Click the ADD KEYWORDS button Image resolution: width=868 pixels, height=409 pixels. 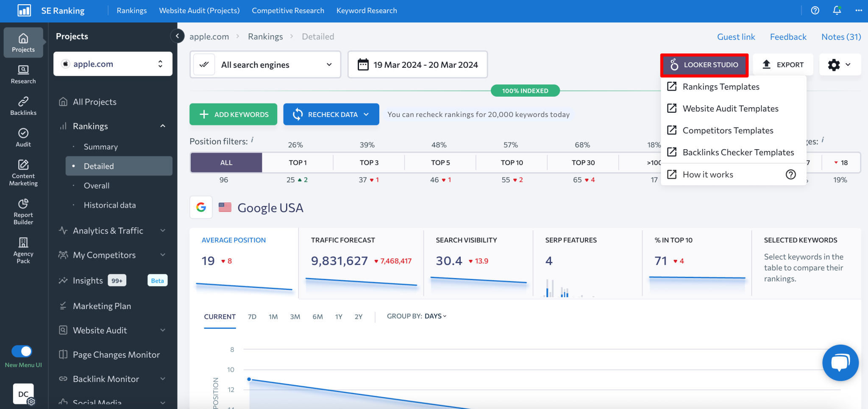click(233, 114)
